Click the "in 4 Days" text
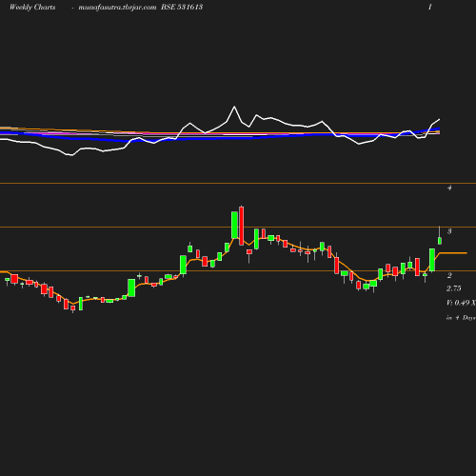Image resolution: width=476 pixels, height=476 pixels. coord(461,318)
